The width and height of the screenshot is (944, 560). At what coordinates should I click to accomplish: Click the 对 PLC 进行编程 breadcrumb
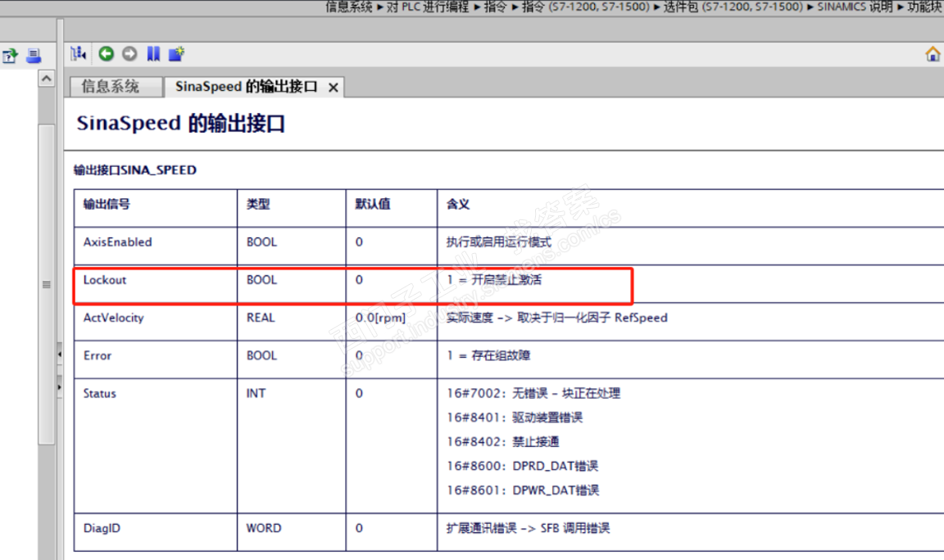428,7
